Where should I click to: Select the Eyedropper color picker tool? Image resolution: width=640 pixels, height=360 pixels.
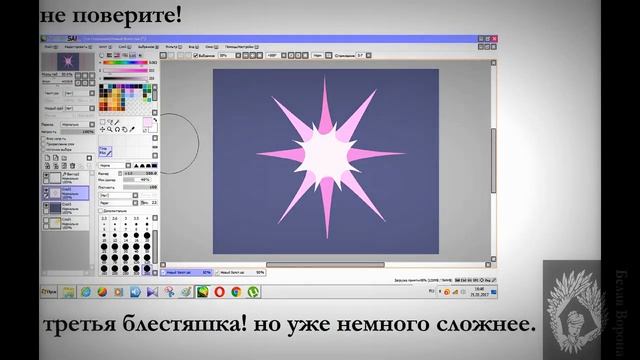131,129
